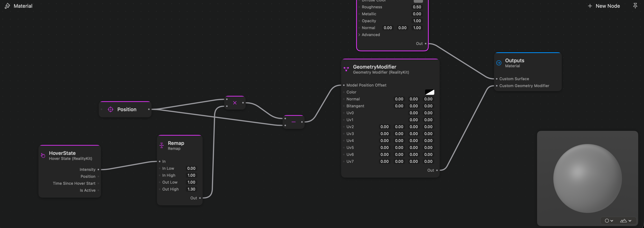
Task: Click the GeometryModifier node icon
Action: (346, 69)
